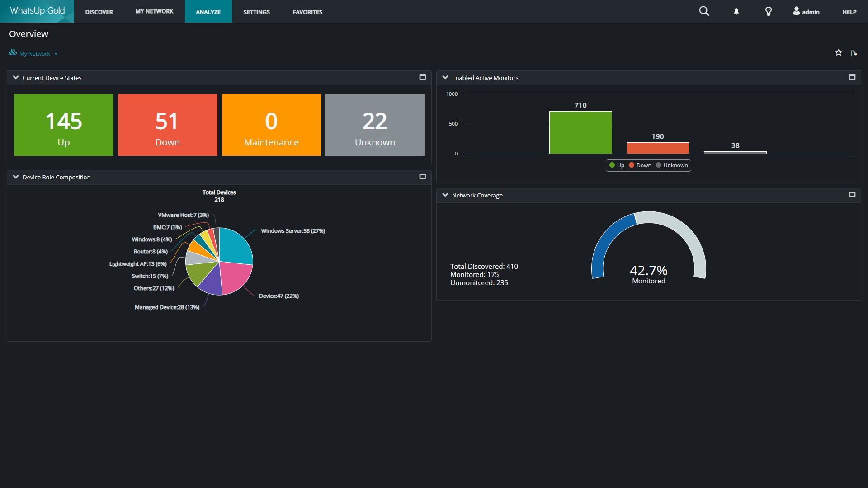The width and height of the screenshot is (868, 488).
Task: Open the search magnifier icon
Action: pos(704,11)
